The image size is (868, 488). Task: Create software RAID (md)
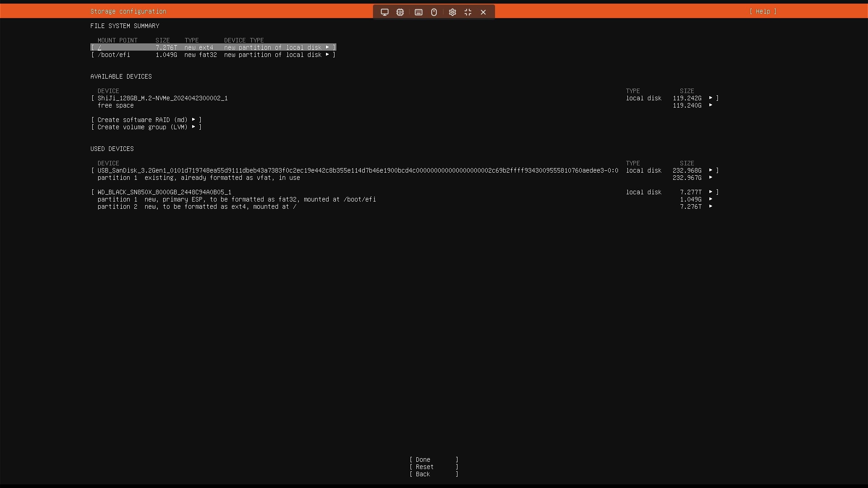click(x=146, y=120)
